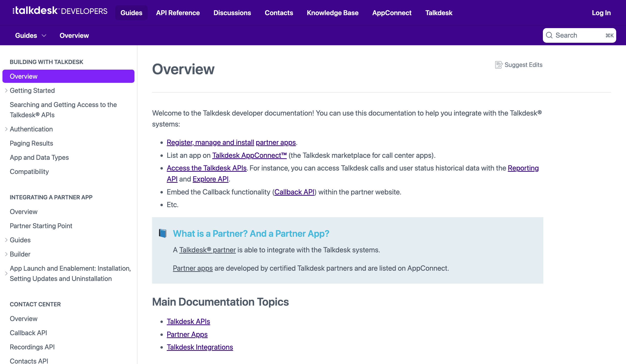Click the 'Main Documentation Topics' heading
The height and width of the screenshot is (364, 626).
pyautogui.click(x=221, y=302)
